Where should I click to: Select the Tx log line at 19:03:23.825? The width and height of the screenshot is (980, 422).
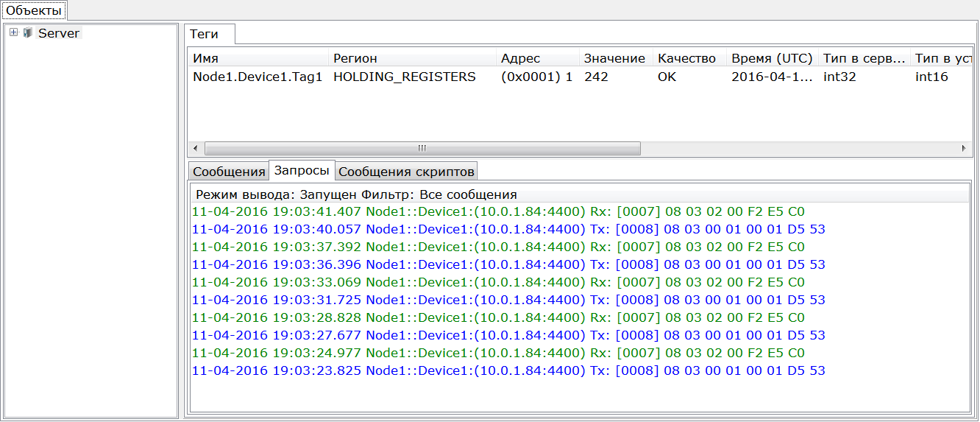point(508,370)
